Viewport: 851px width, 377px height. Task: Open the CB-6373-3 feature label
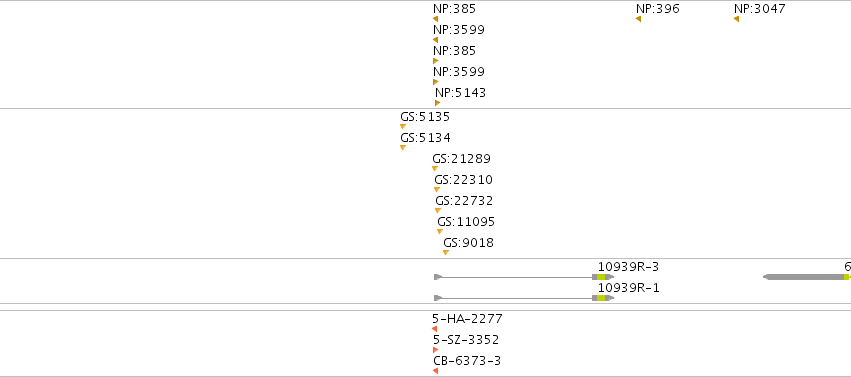467,361
